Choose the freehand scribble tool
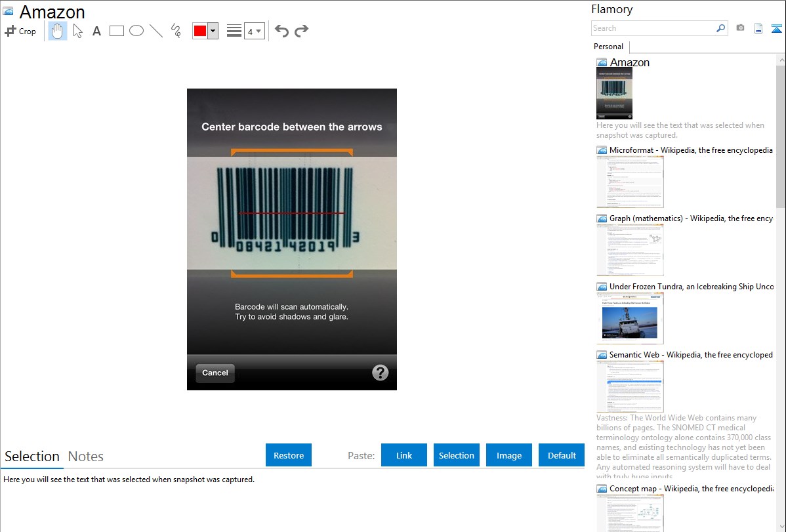 [x=176, y=31]
